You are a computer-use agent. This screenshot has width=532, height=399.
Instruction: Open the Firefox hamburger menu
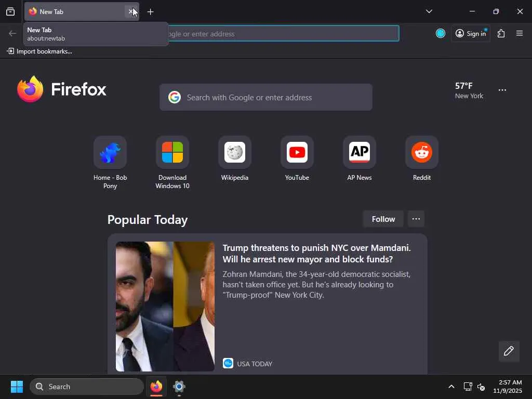tap(520, 33)
